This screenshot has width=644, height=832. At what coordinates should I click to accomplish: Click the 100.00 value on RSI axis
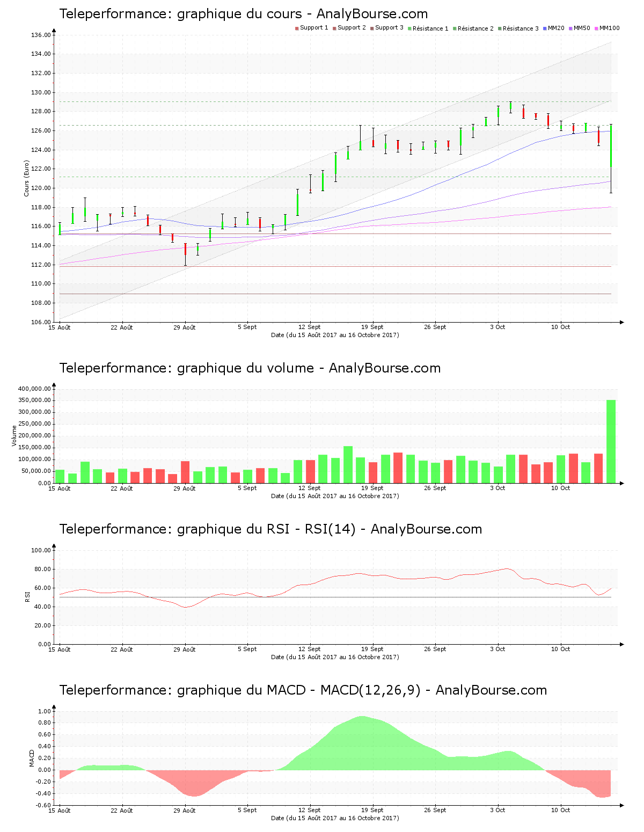tap(41, 550)
